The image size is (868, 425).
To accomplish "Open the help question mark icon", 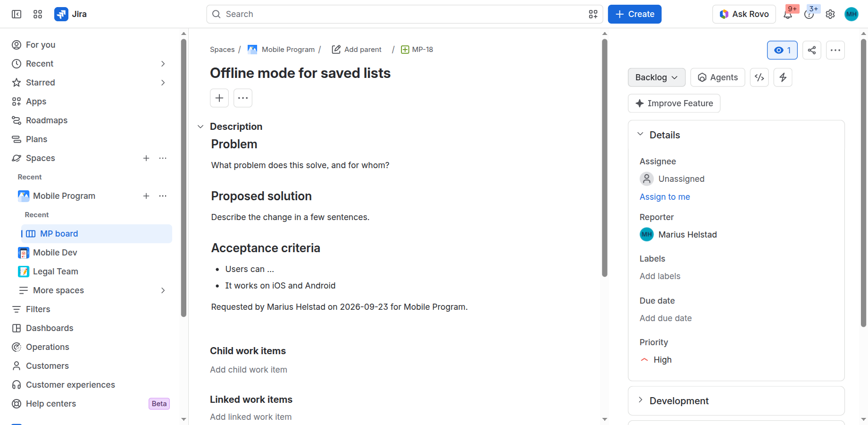I will pyautogui.click(x=809, y=14).
